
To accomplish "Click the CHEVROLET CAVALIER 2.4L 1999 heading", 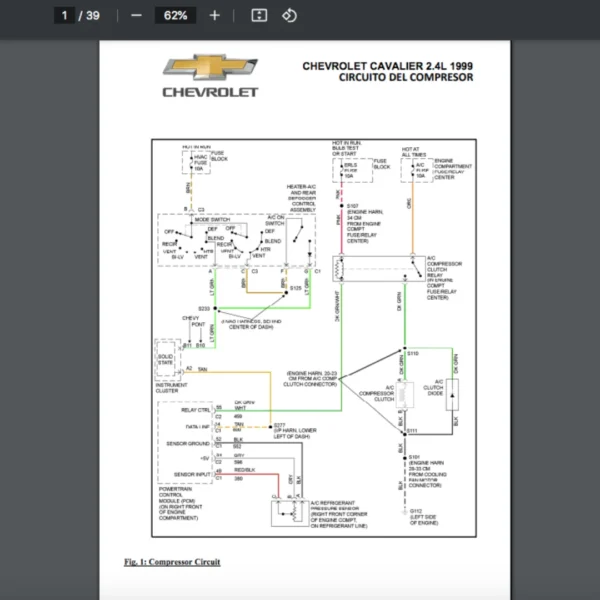I will pyautogui.click(x=388, y=66).
